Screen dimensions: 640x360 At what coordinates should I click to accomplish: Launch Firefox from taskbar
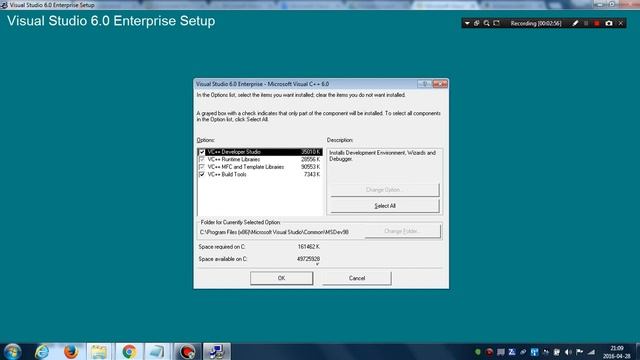71,351
